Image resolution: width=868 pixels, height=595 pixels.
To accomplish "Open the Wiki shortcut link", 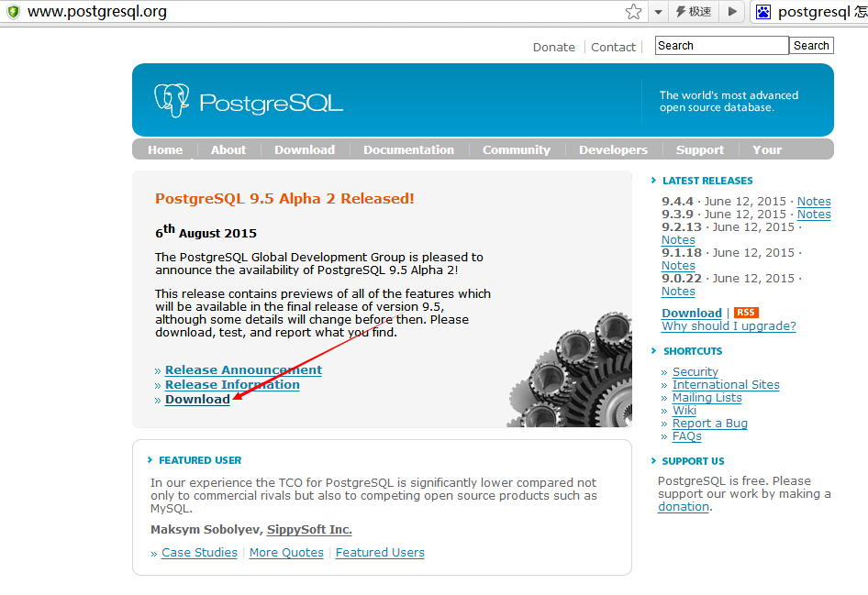I will pyautogui.click(x=684, y=411).
